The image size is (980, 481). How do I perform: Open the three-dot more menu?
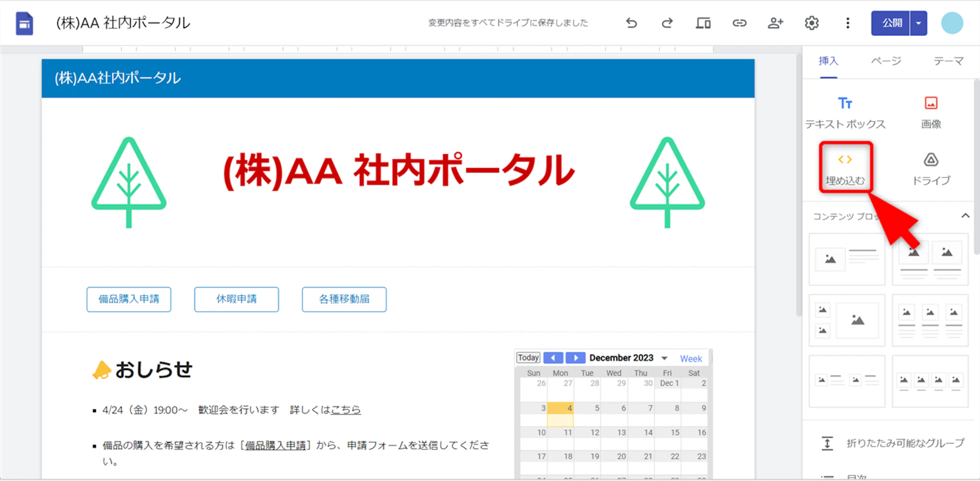tap(847, 23)
